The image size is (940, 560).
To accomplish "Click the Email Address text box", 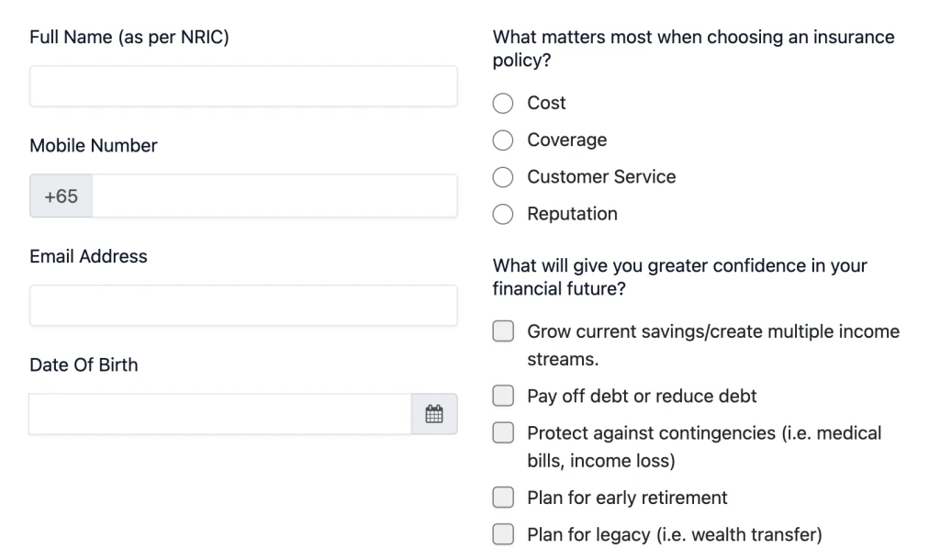I will pos(243,305).
